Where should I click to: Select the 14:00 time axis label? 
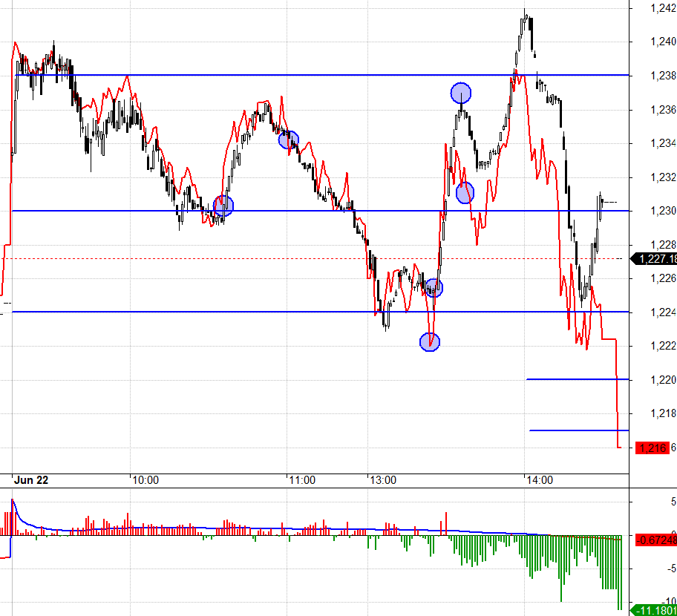point(540,480)
